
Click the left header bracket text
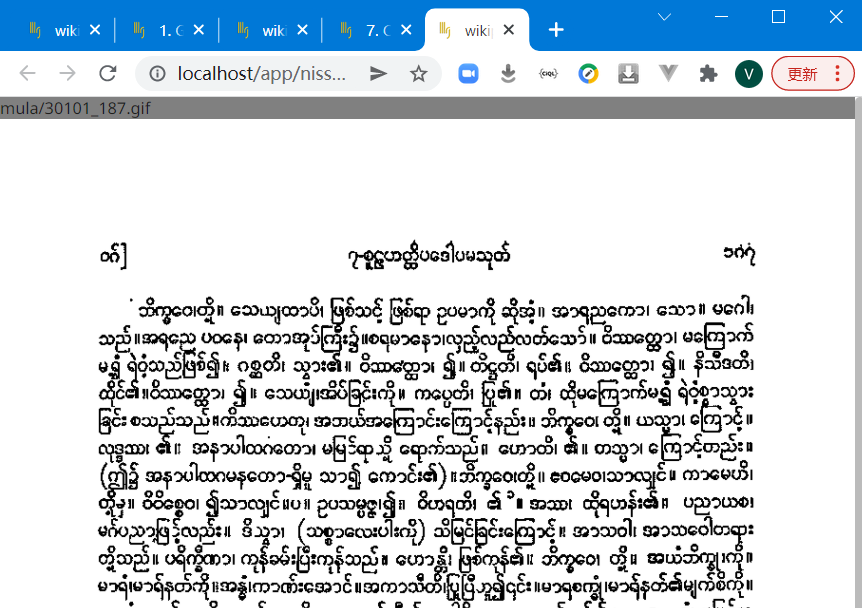[114, 256]
